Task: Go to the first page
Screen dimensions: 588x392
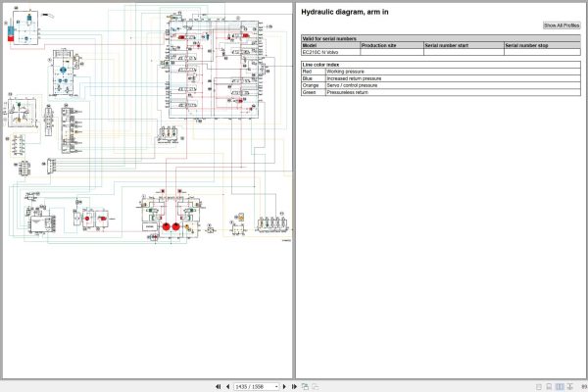Action: 218,386
